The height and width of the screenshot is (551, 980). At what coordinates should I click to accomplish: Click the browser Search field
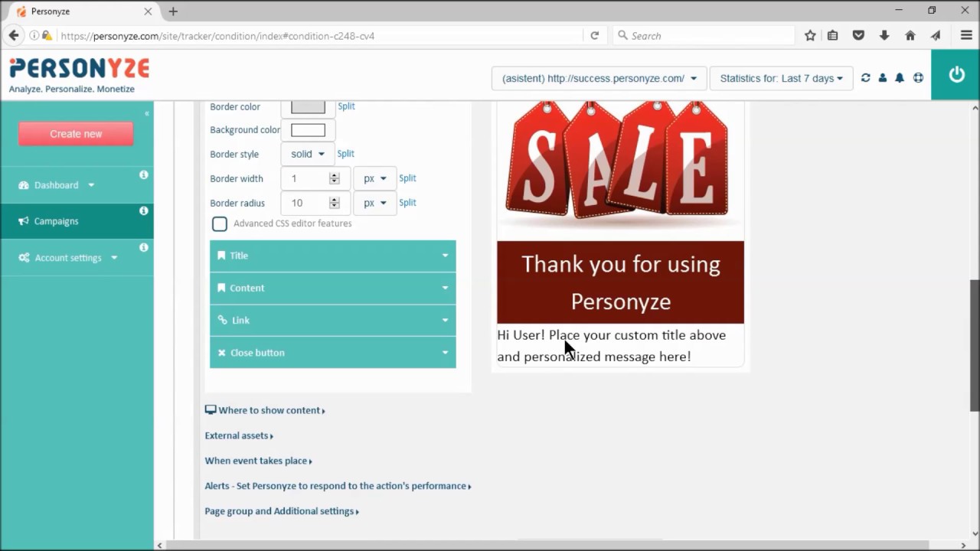point(704,35)
